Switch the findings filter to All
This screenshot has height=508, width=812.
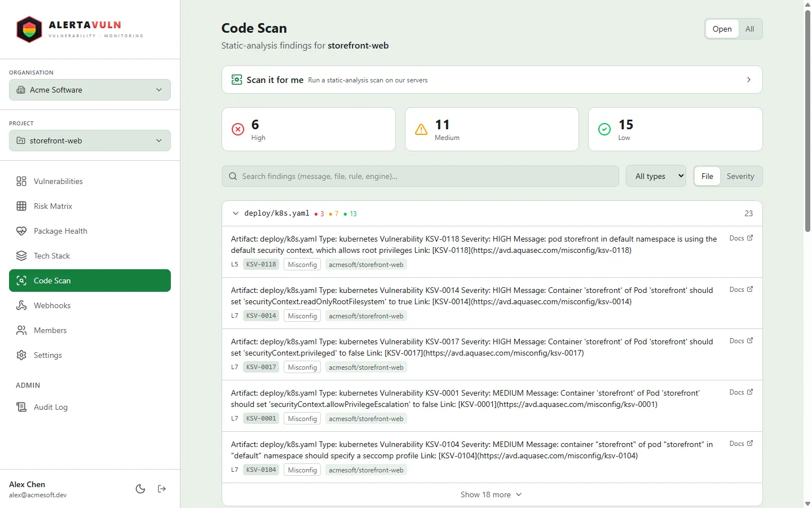coord(749,29)
